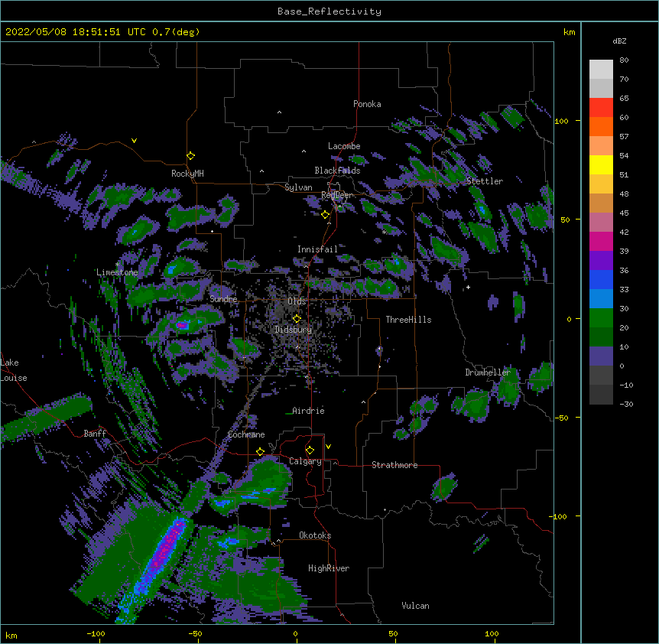
Task: Click yellow station marker near RockyMH
Action: (x=190, y=156)
